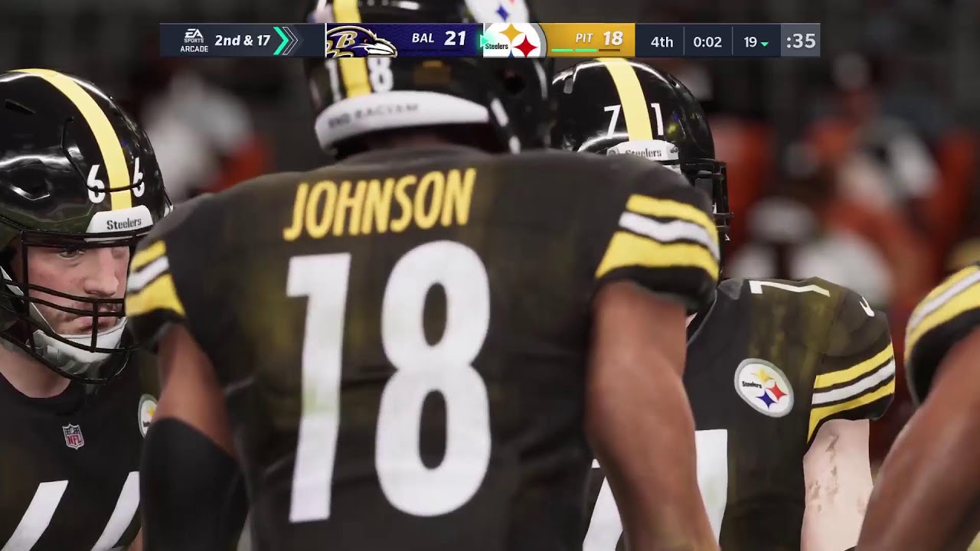The image size is (980, 551).
Task: Click the "4th" quarter indicator
Action: coord(661,42)
